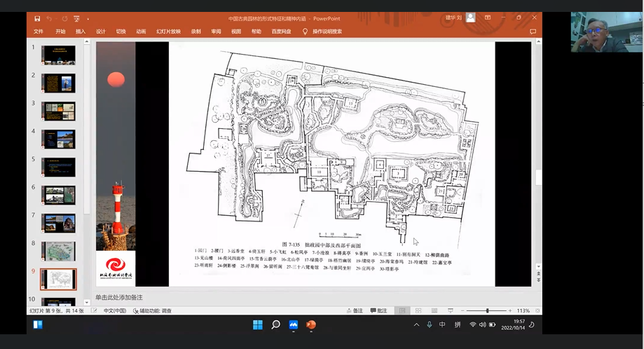
Task: Switch to slide sorter view icon
Action: pyautogui.click(x=418, y=310)
